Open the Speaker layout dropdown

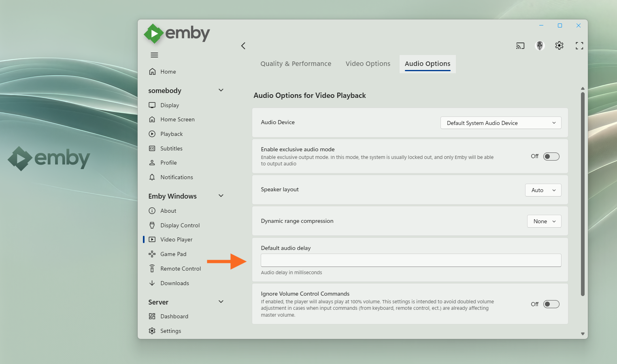[543, 190]
